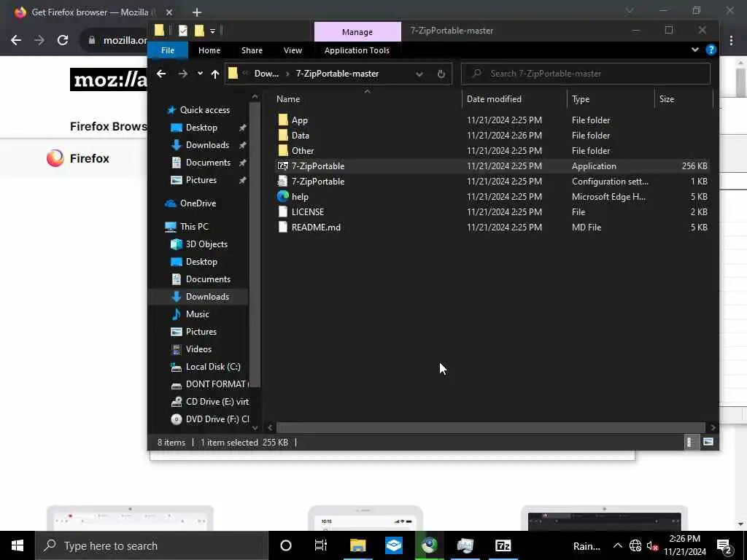Screen dimensions: 747x560
Task: Click the Search 7-ZipPortable-master field
Action: pyautogui.click(x=586, y=74)
